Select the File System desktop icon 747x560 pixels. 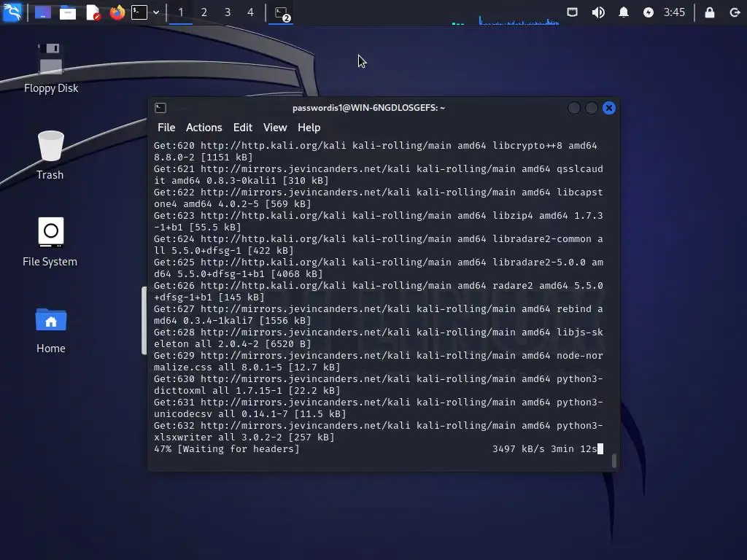tap(50, 242)
